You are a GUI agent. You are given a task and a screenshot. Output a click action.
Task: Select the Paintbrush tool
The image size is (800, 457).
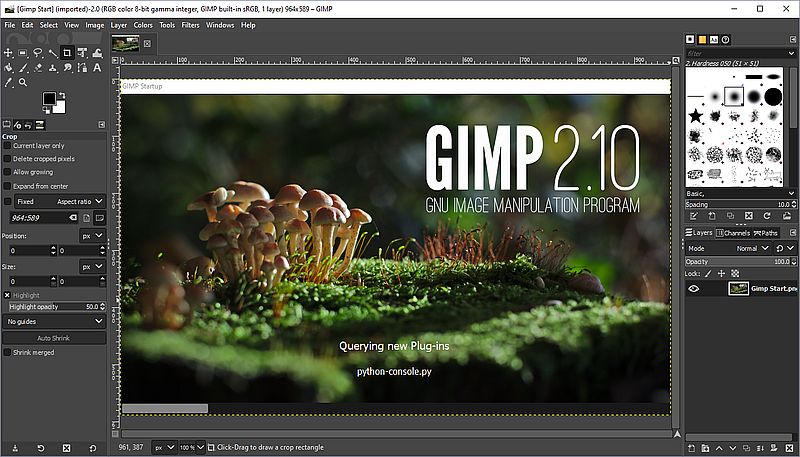click(23, 67)
